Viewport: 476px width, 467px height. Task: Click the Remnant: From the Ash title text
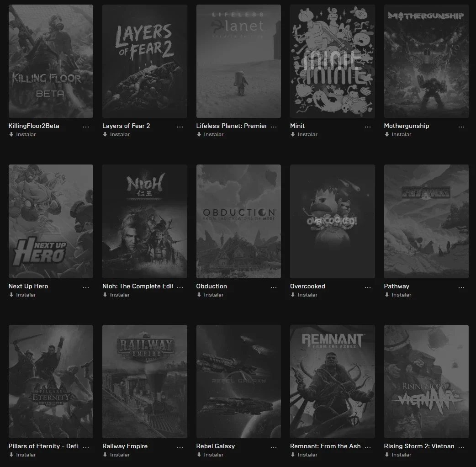pos(325,446)
